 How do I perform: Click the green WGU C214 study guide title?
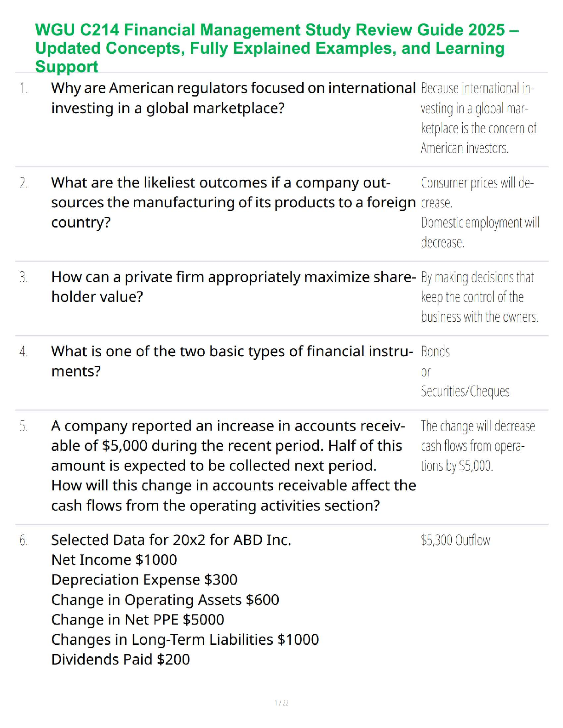click(276, 48)
